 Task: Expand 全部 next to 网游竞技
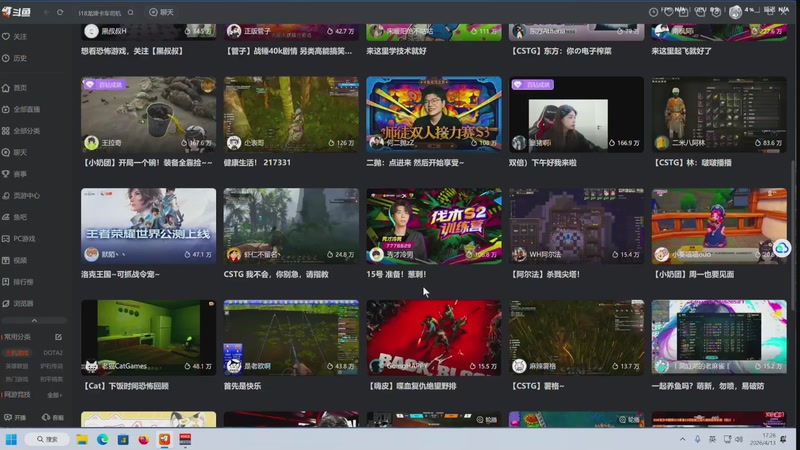[x=54, y=395]
